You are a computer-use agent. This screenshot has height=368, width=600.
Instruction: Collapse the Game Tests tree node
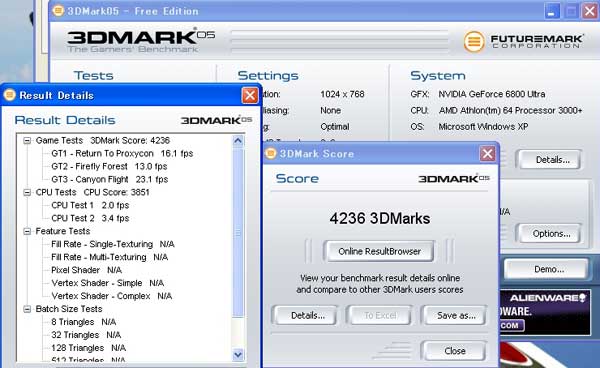pos(27,141)
